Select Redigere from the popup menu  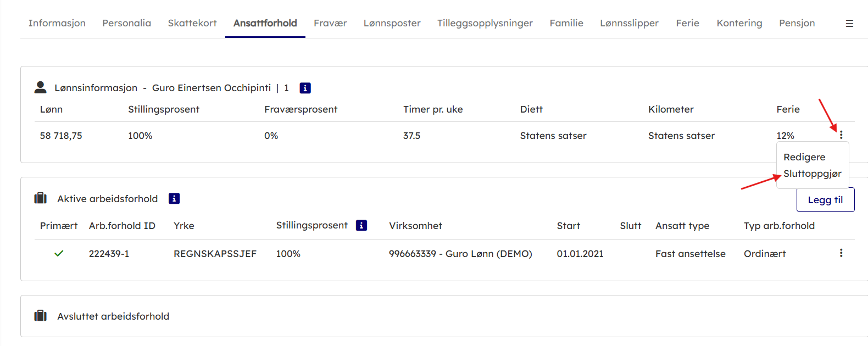point(804,157)
